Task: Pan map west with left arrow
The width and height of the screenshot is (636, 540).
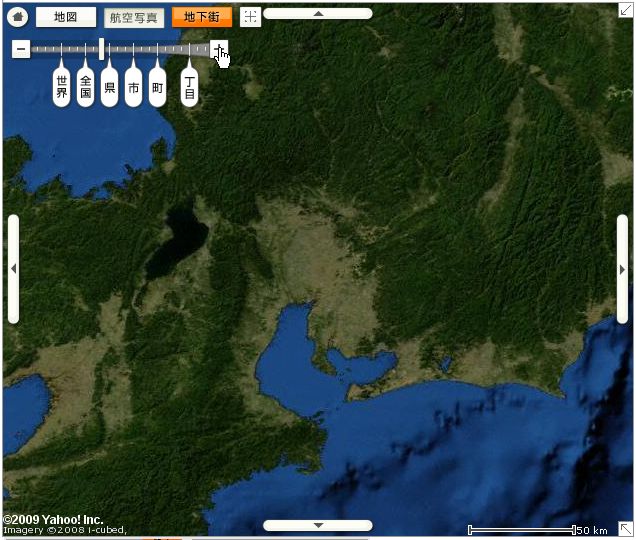Action: [x=13, y=269]
